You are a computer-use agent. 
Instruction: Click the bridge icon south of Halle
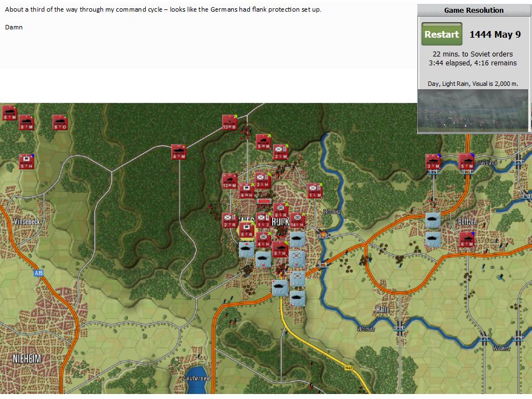coord(400,328)
